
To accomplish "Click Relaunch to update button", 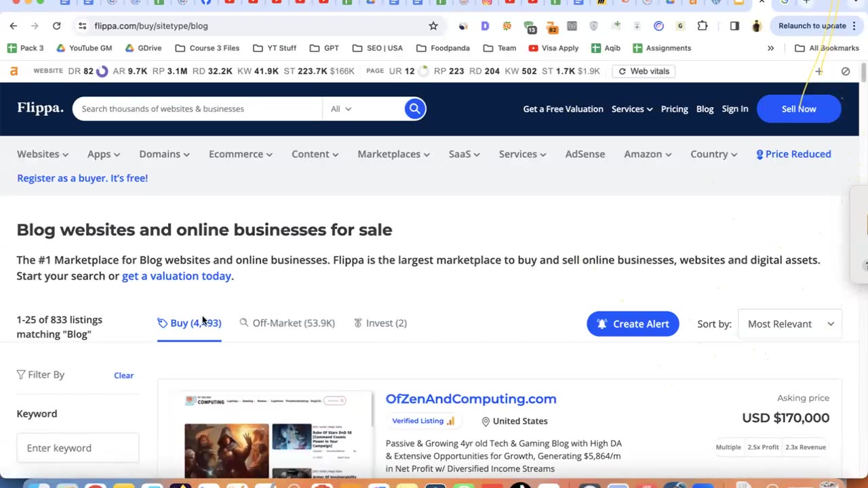I will pos(814,26).
